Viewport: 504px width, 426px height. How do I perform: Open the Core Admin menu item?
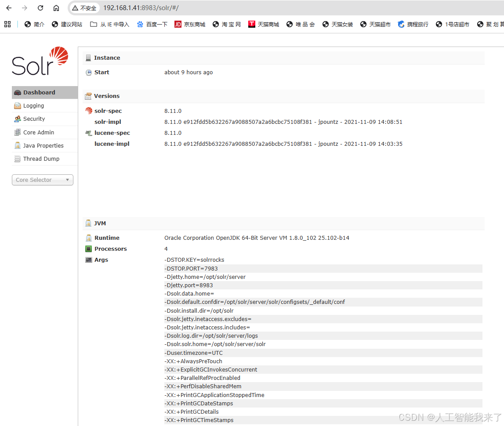pyautogui.click(x=45, y=132)
